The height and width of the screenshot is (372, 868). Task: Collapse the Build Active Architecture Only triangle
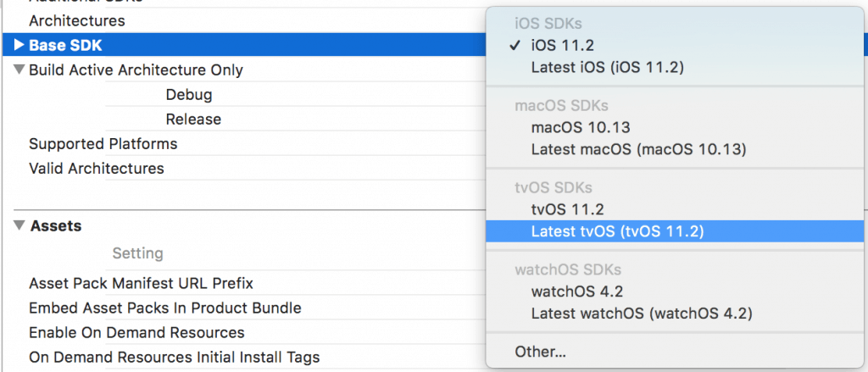(x=19, y=70)
